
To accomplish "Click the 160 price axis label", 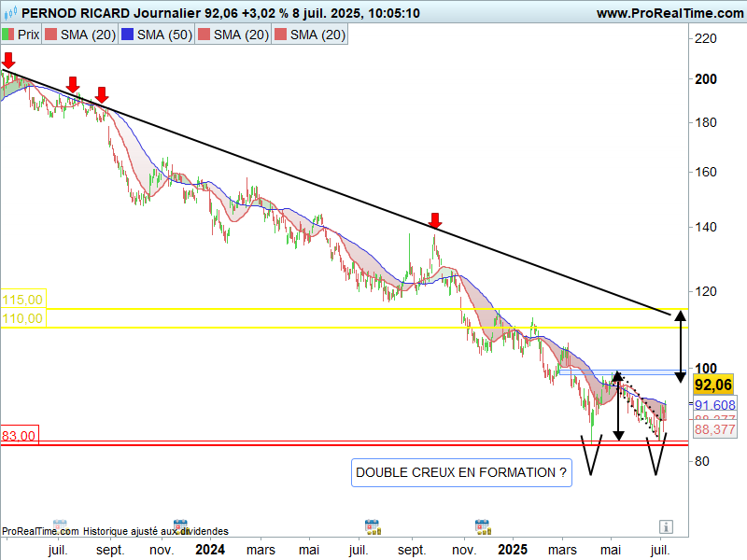I will [x=706, y=172].
